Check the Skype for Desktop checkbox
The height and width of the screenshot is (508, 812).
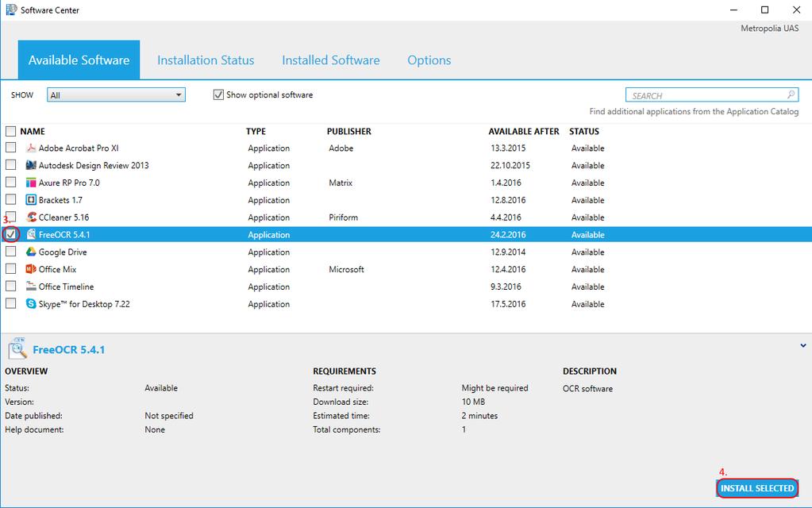pos(10,303)
